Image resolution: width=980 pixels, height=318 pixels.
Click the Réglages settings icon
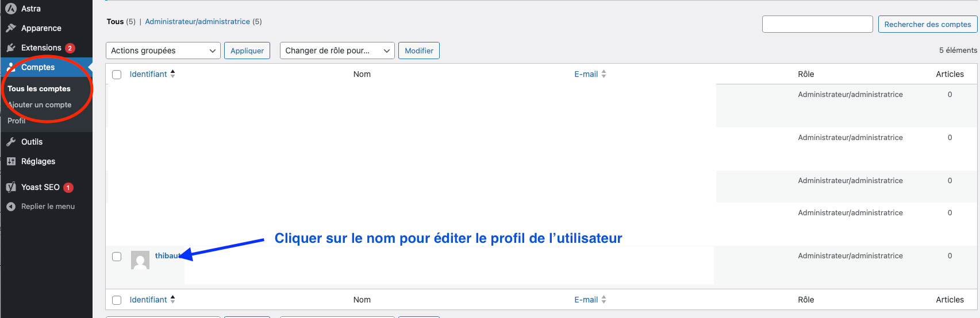[10, 161]
